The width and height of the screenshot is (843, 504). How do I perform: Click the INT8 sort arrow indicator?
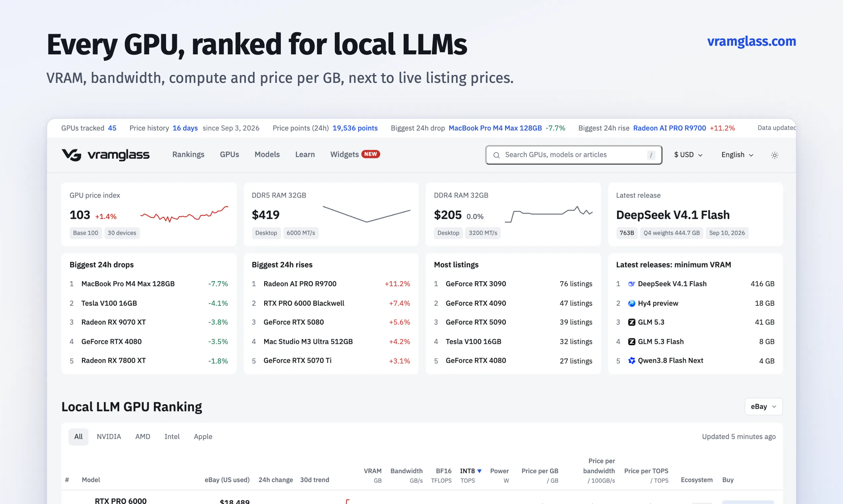pyautogui.click(x=479, y=471)
